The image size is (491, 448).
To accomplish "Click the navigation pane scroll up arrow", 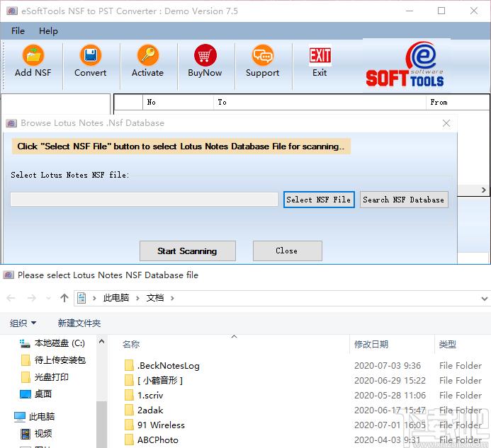I will click(101, 341).
